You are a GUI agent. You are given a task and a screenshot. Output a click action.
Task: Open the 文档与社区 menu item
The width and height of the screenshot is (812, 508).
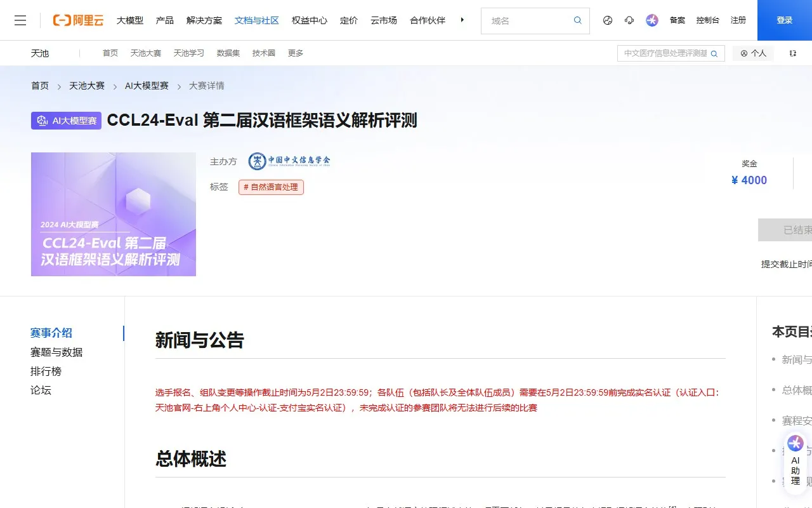pyautogui.click(x=256, y=20)
